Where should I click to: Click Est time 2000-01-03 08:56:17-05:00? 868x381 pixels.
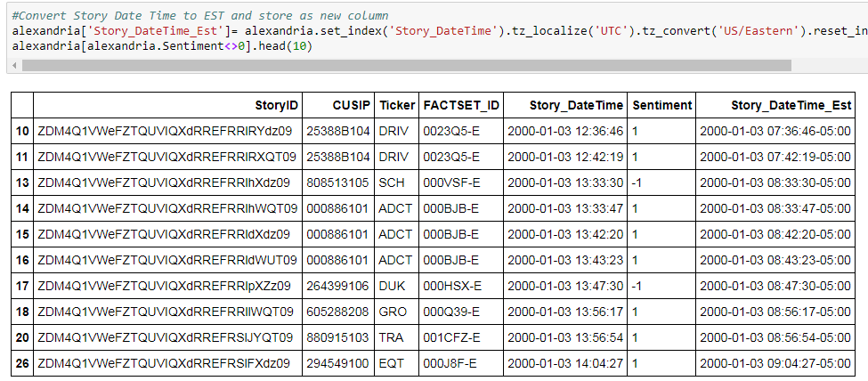pos(775,312)
